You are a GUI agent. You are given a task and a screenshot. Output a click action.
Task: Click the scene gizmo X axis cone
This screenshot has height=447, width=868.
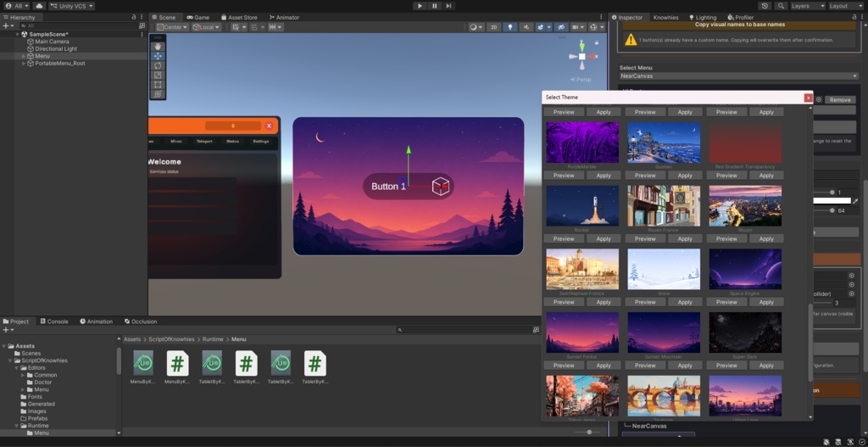pos(593,57)
